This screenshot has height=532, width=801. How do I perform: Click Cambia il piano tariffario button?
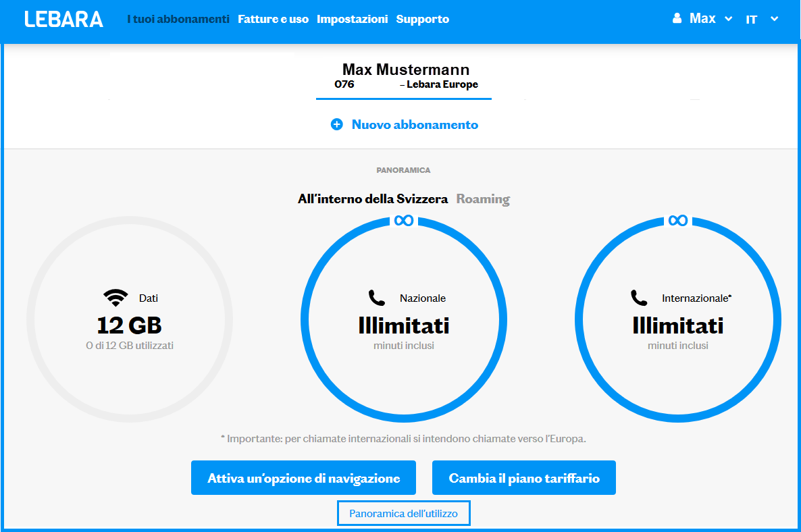pos(523,478)
